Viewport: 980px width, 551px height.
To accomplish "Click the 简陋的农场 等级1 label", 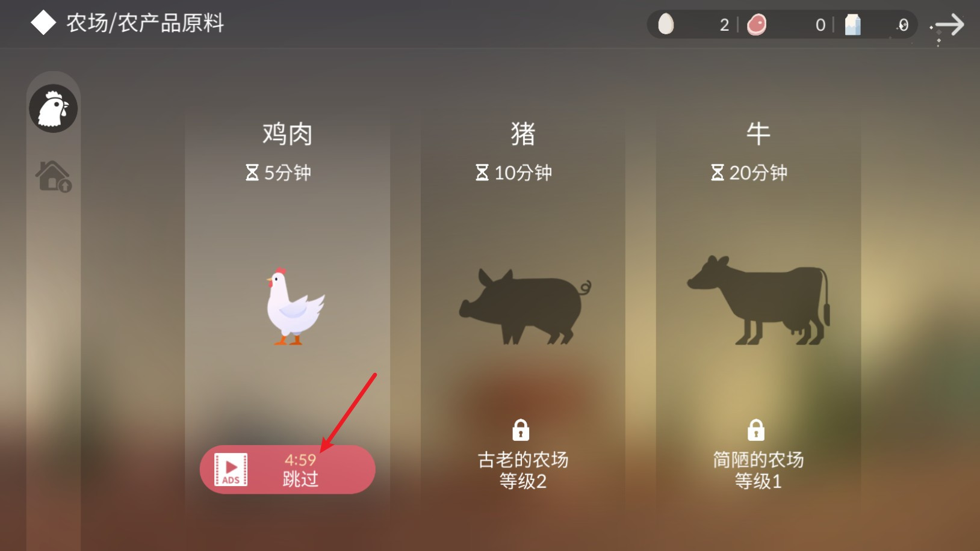I will (x=758, y=470).
